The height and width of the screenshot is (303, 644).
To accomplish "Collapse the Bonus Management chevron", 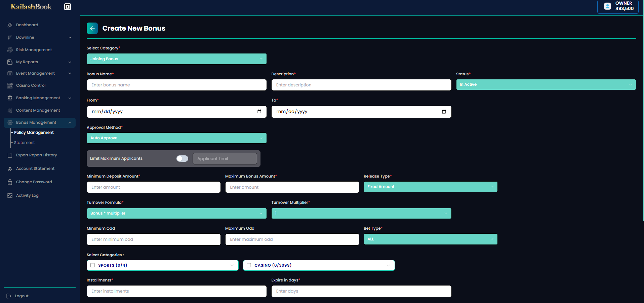I will point(70,122).
